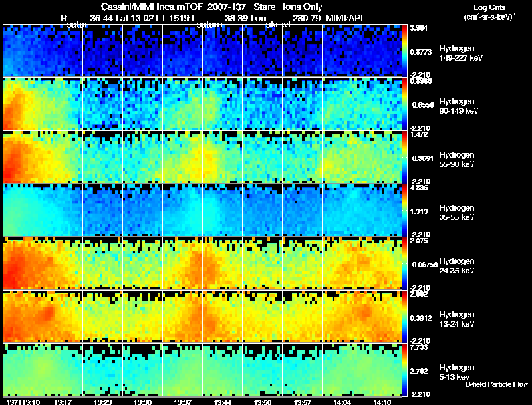Click the 4.836 colorbar maximum value

coord(419,188)
